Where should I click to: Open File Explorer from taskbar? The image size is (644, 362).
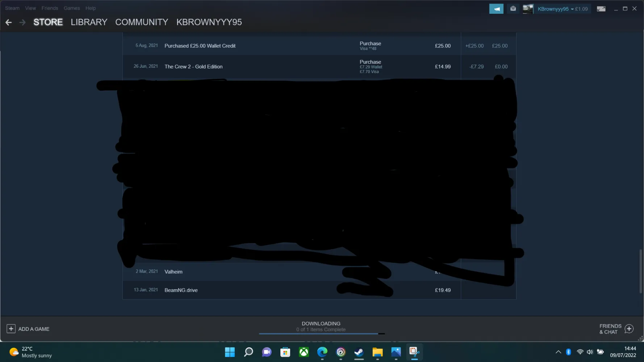pos(377,352)
